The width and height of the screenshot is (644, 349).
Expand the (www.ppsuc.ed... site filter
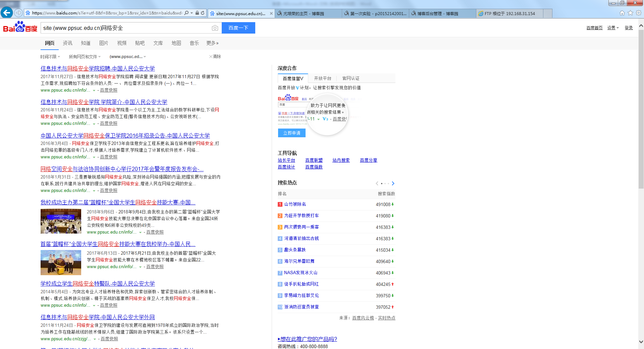128,57
